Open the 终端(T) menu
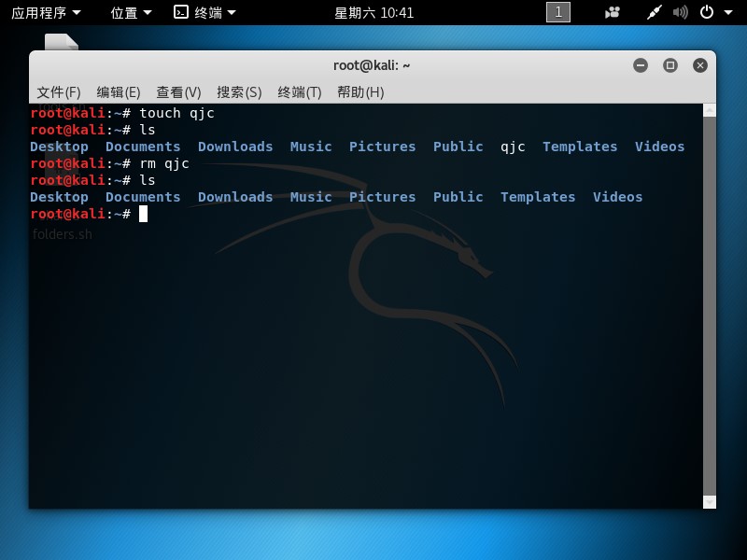 (x=300, y=91)
